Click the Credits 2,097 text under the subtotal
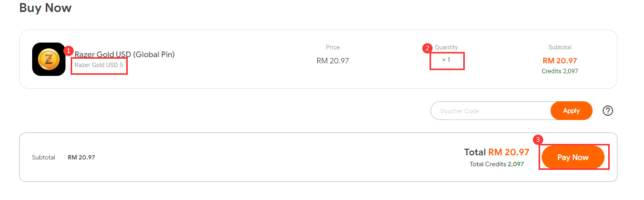Image resolution: width=644 pixels, height=200 pixels. 560,71
